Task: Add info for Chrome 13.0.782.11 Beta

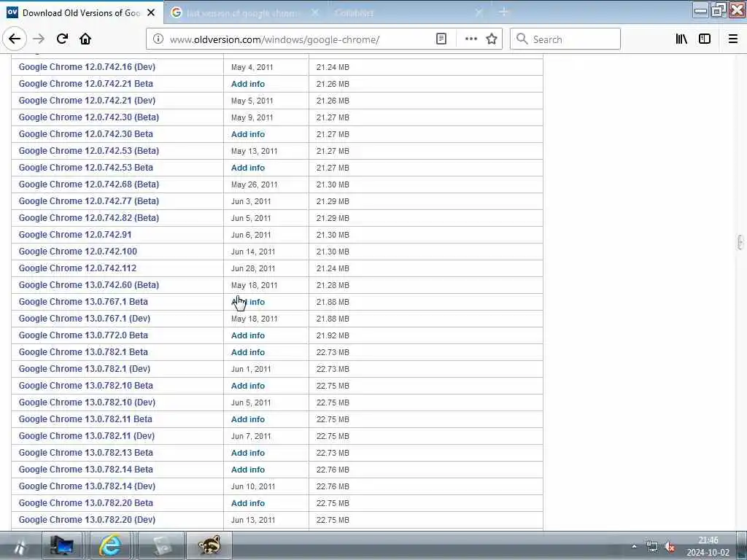Action: (x=248, y=419)
